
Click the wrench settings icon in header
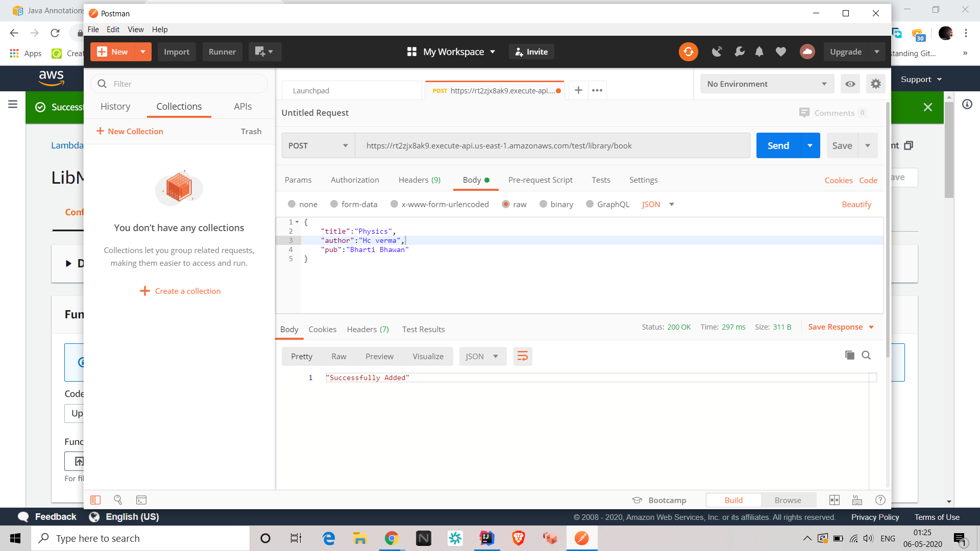point(739,52)
